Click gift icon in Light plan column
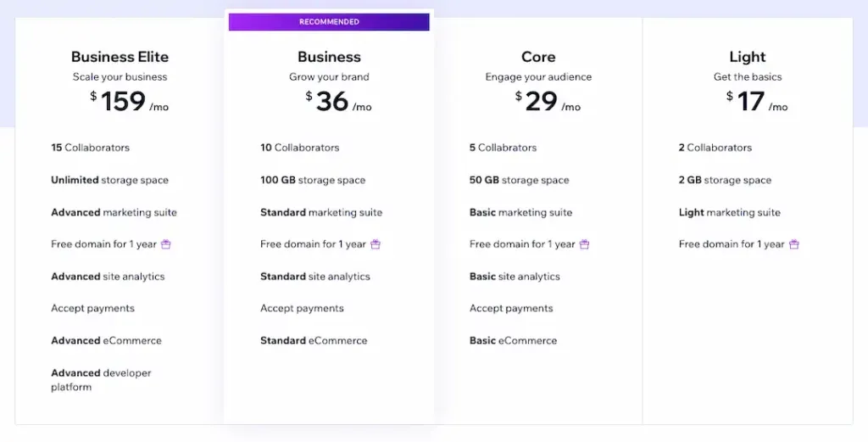The width and height of the screenshot is (868, 442). pos(794,244)
